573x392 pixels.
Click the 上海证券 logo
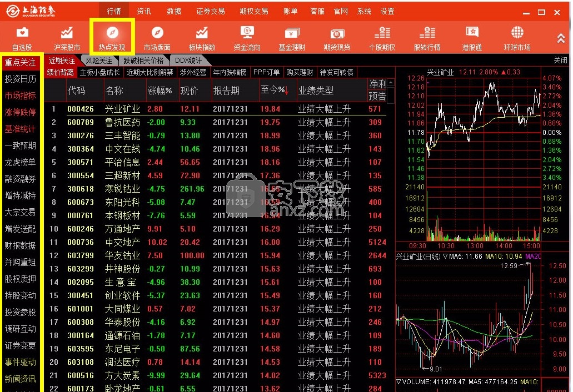(31, 11)
